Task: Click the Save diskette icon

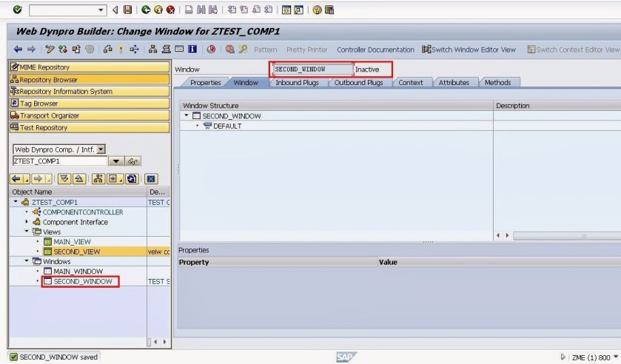Action: [x=127, y=10]
